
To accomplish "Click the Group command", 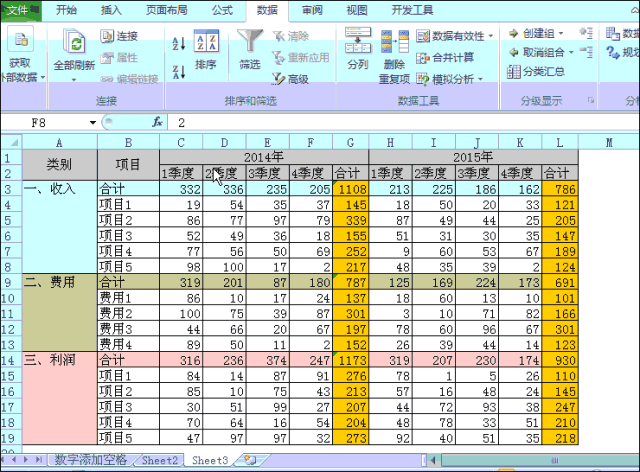I will point(532,33).
